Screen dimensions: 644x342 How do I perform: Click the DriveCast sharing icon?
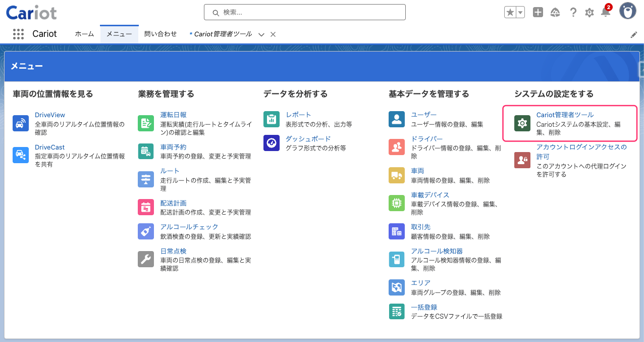[21, 156]
